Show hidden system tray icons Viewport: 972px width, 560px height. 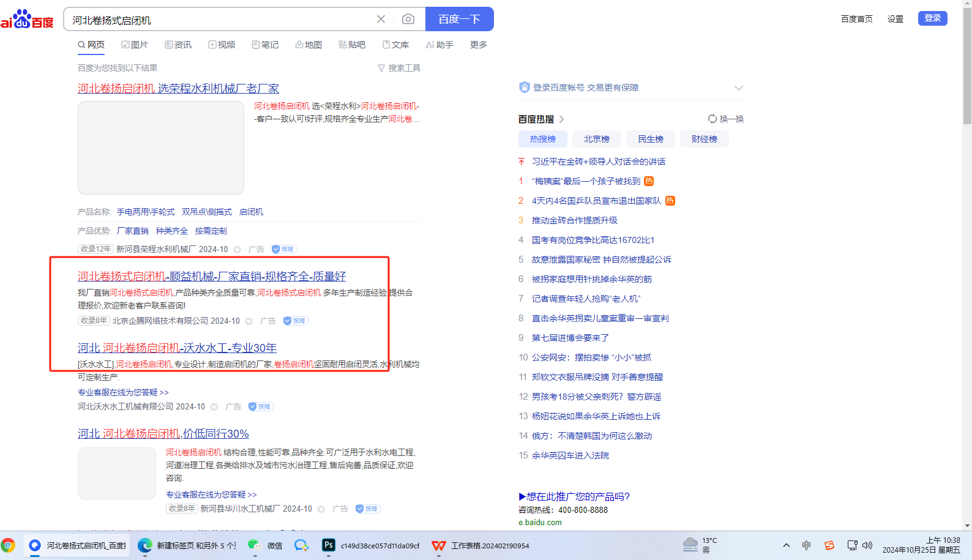pyautogui.click(x=787, y=545)
